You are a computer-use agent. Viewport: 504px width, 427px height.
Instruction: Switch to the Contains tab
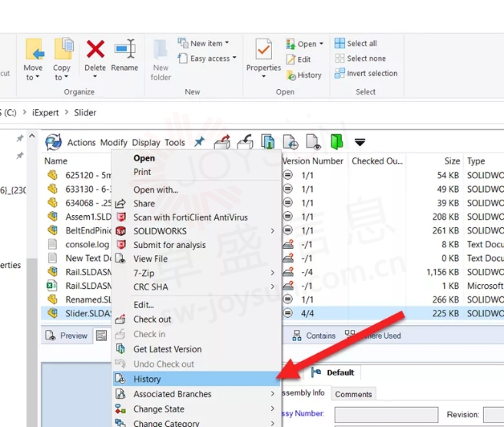coord(314,336)
